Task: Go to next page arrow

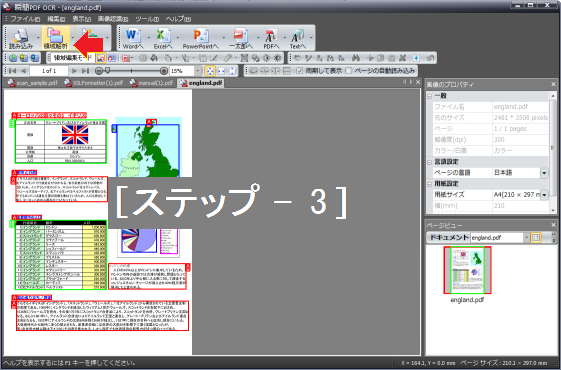Action: click(74, 71)
